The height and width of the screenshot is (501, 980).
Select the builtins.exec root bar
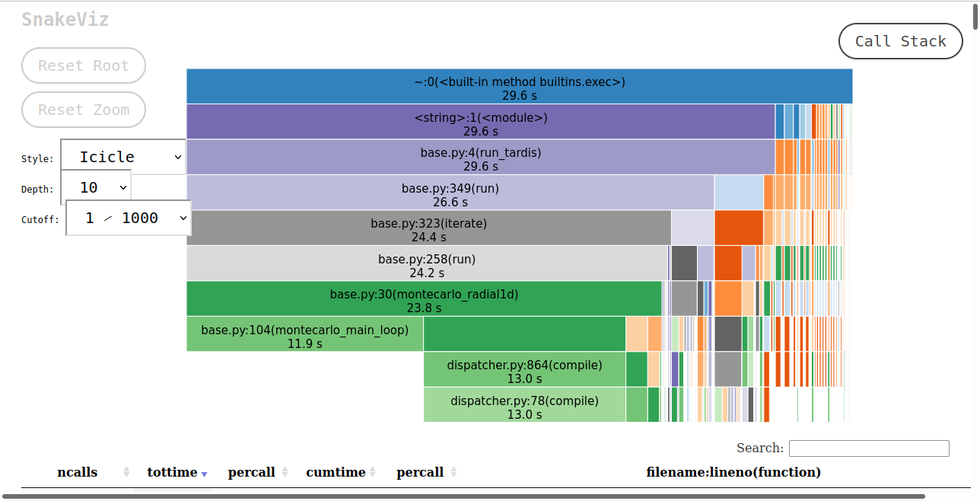pyautogui.click(x=519, y=87)
